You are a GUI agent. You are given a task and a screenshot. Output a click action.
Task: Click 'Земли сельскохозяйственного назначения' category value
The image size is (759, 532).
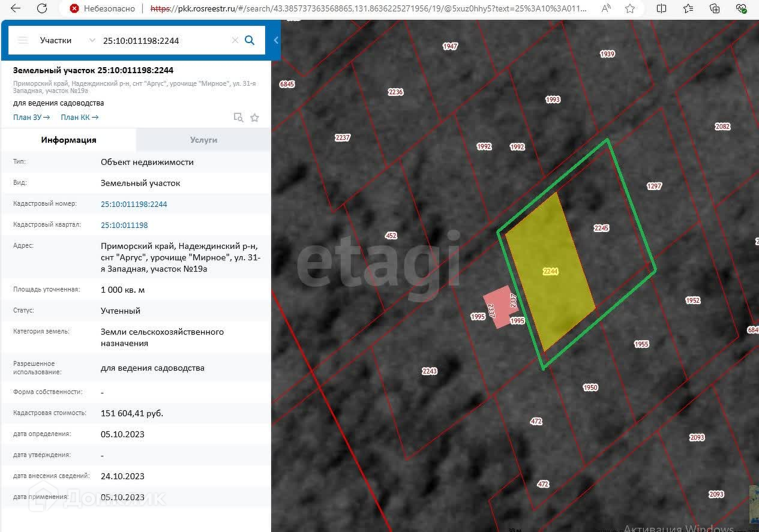162,338
